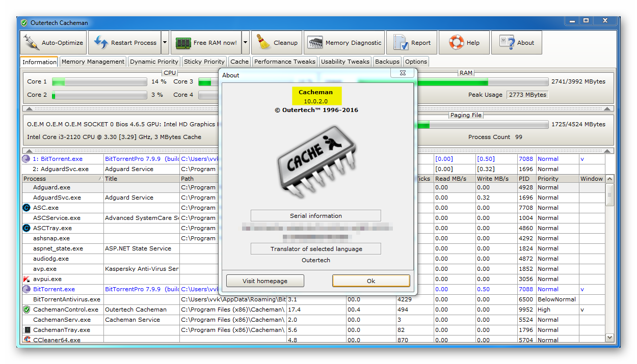The height and width of the screenshot is (364, 637).
Task: Sort by the Priority column header
Action: [x=557, y=179]
